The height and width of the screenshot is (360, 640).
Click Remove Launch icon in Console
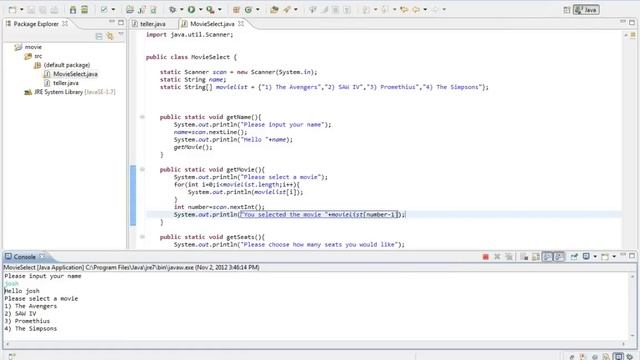[x=497, y=257]
